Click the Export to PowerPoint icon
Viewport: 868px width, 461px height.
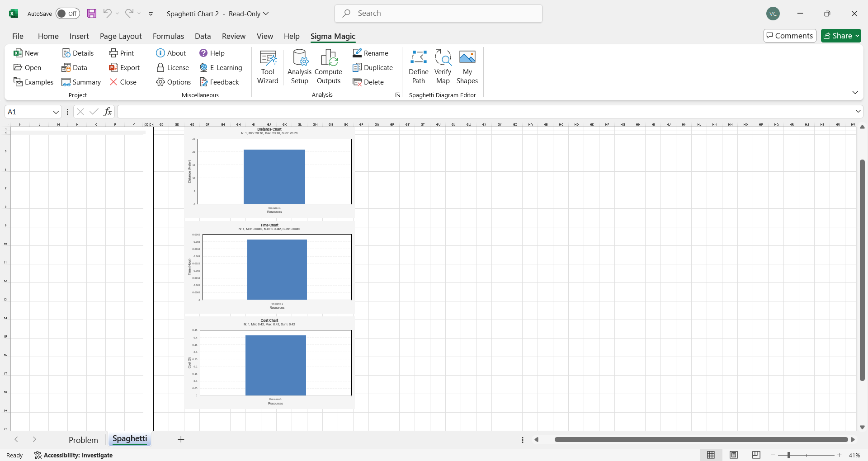[124, 68]
